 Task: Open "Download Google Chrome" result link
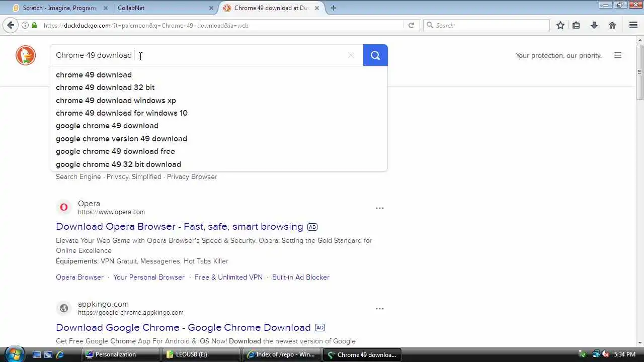pos(183,328)
